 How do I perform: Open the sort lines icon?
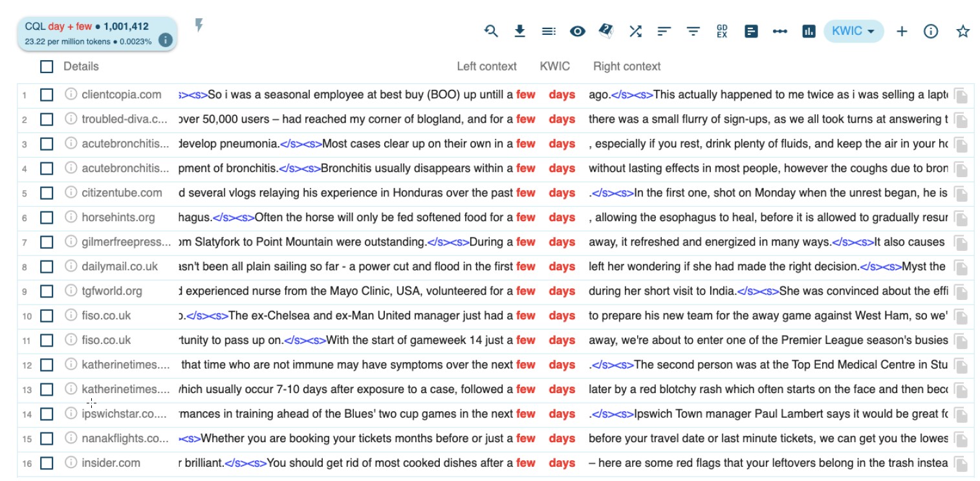664,31
